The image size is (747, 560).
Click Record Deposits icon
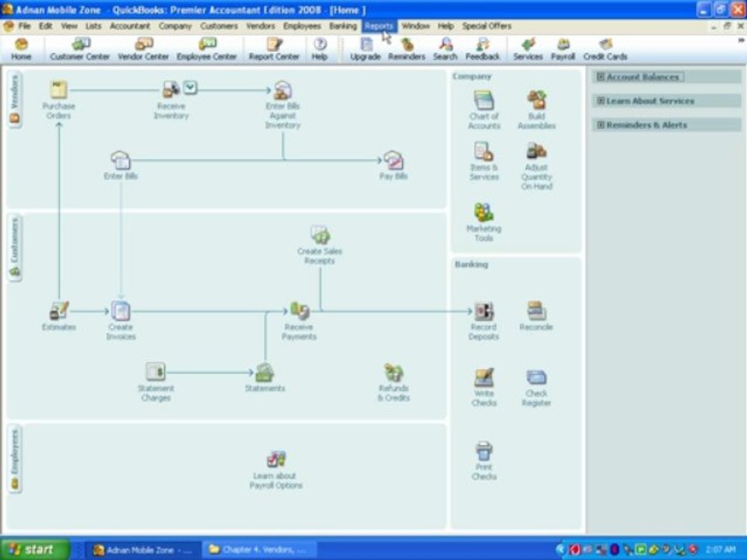(x=483, y=311)
